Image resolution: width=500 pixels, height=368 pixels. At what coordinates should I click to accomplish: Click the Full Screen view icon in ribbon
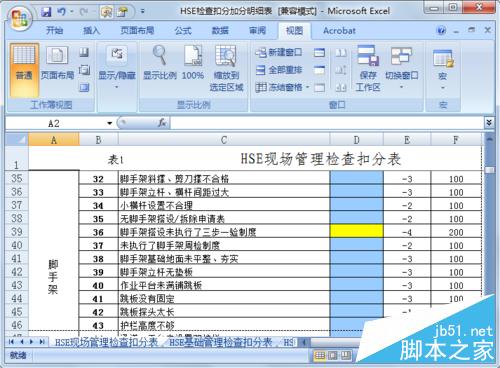84,88
